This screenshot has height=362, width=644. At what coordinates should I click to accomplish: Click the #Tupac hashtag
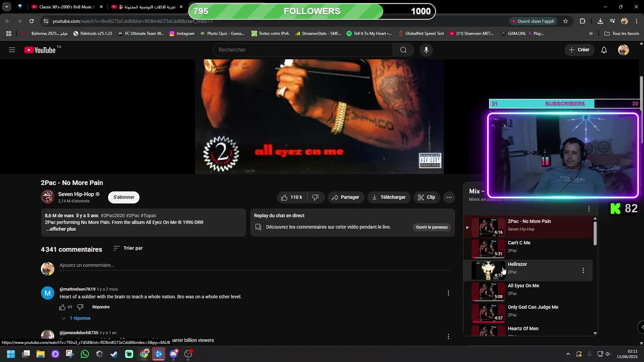click(148, 216)
